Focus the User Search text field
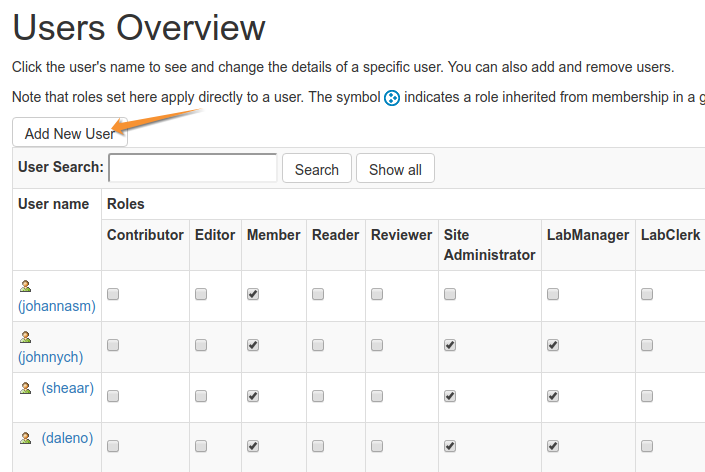Image resolution: width=705 pixels, height=472 pixels. 192,168
